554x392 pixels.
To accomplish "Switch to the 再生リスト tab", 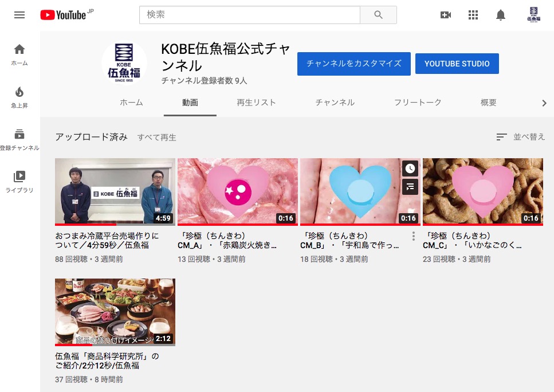I will tap(256, 103).
